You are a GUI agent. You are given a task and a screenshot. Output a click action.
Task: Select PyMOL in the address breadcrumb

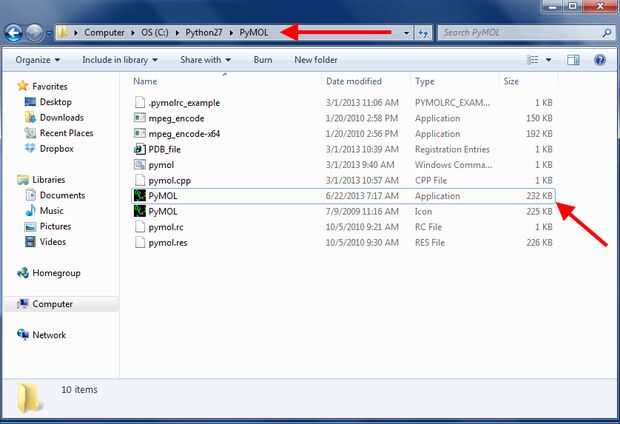254,32
